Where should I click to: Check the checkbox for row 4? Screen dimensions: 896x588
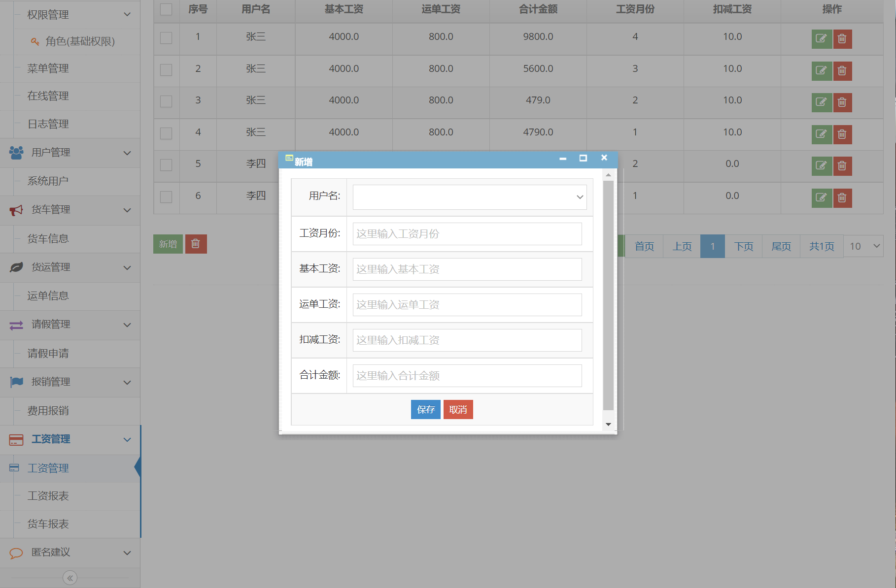(x=166, y=133)
